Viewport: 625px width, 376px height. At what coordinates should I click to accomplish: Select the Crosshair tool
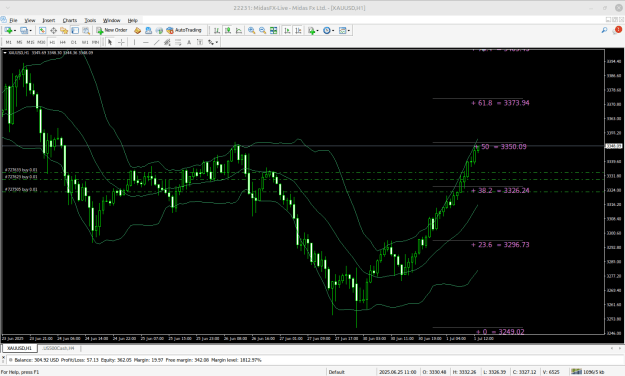point(121,42)
